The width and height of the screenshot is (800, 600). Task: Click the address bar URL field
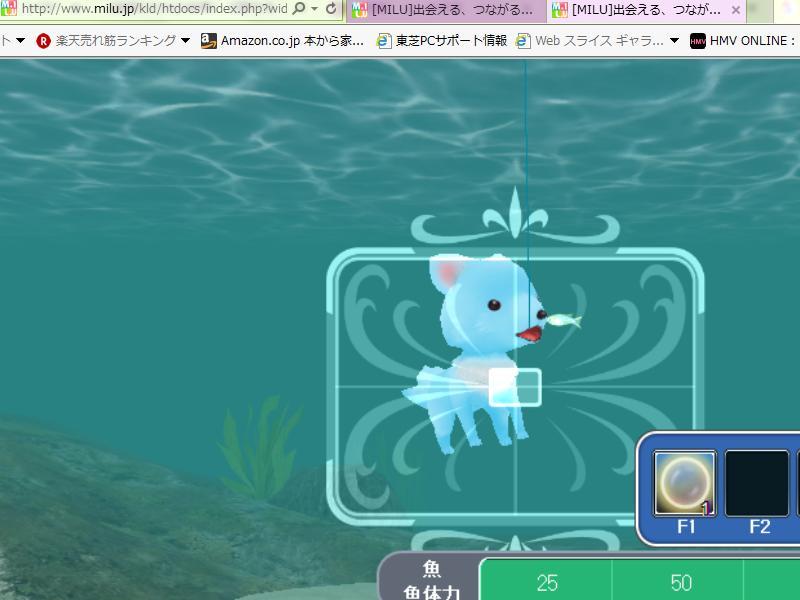[x=154, y=9]
